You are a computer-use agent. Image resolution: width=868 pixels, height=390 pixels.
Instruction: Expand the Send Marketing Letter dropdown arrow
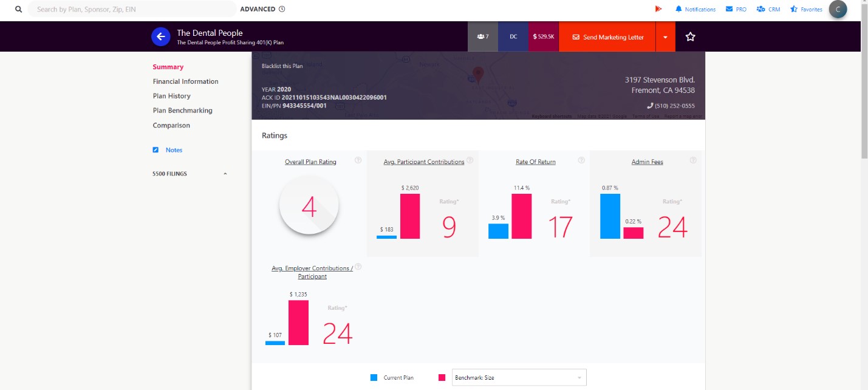tap(665, 37)
